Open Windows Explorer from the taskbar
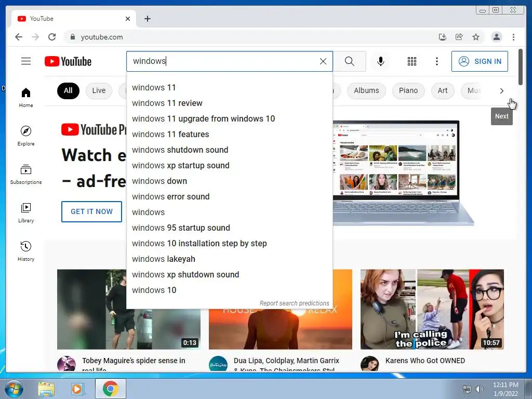This screenshot has width=532, height=399. 46,389
